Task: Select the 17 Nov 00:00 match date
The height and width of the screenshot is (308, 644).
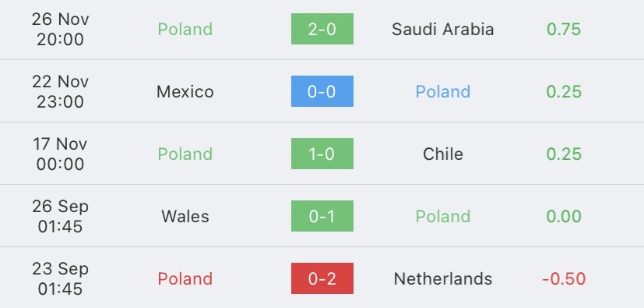Action: (61, 154)
